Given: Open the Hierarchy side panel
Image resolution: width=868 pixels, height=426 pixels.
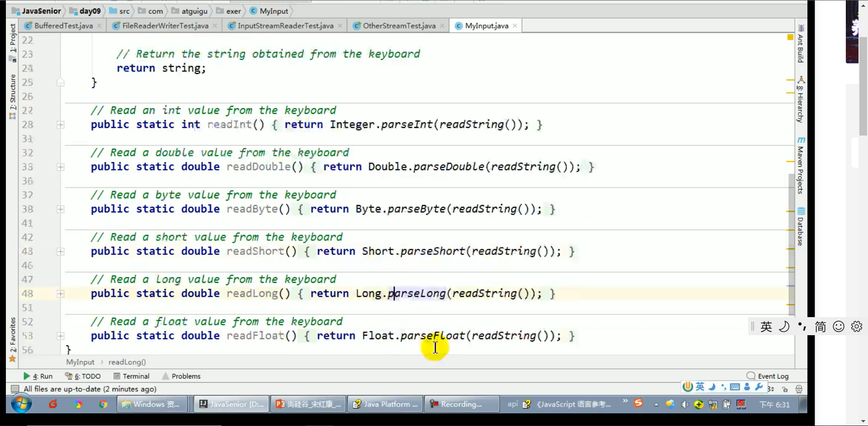Looking at the screenshot, I should 801,100.
